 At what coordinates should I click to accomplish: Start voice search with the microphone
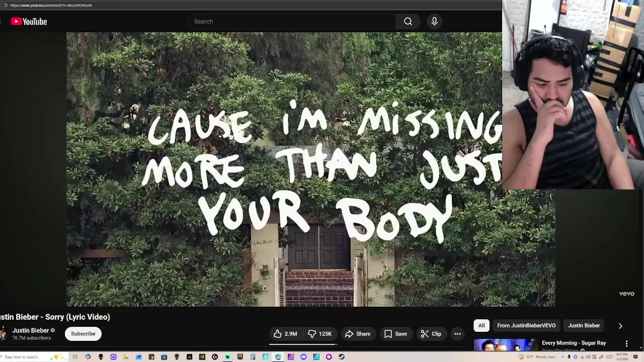[434, 22]
